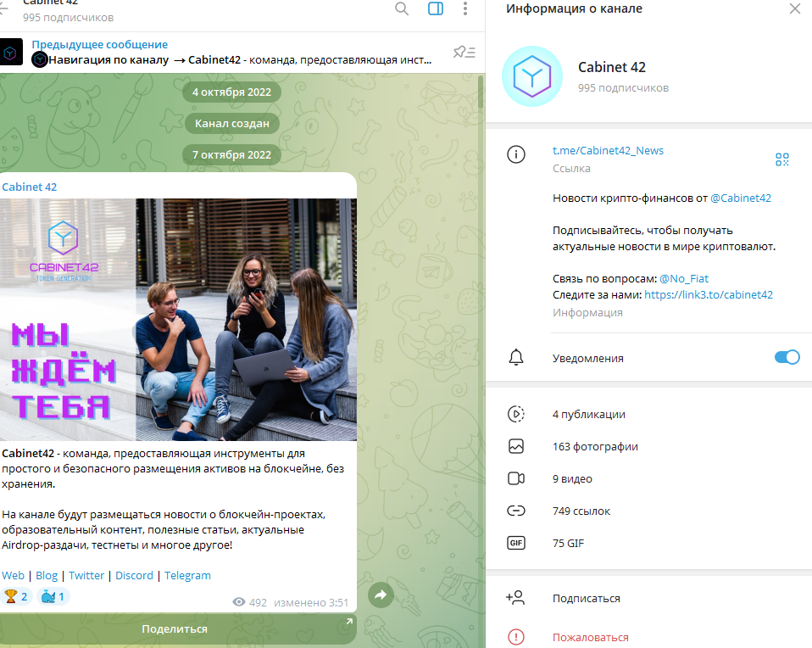Toggle the side panel layout icon
Image resolution: width=812 pixels, height=648 pixels.
436,8
